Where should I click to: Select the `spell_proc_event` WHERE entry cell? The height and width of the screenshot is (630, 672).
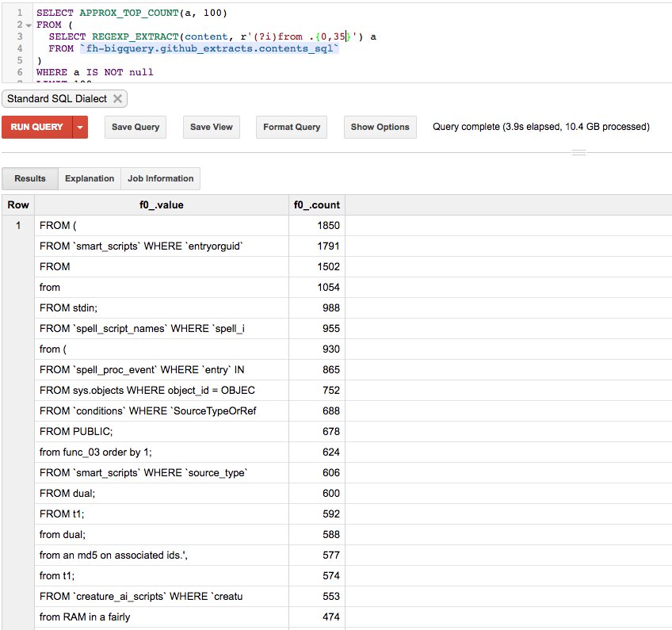(x=162, y=370)
